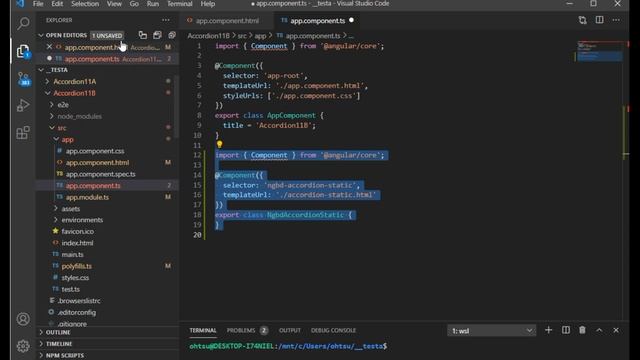This screenshot has height=360, width=640.
Task: Close the terminal panel
Action: click(616, 330)
